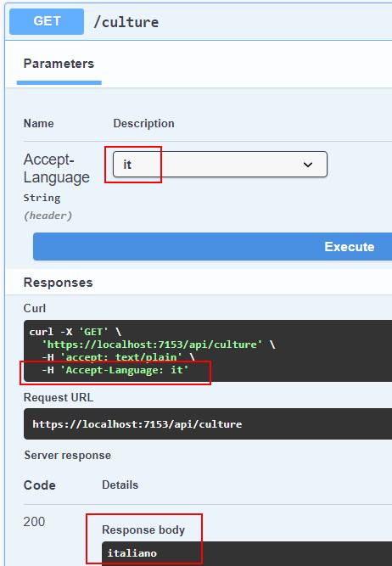Select the Request URL value text
392x566 pixels.
pyautogui.click(x=137, y=423)
